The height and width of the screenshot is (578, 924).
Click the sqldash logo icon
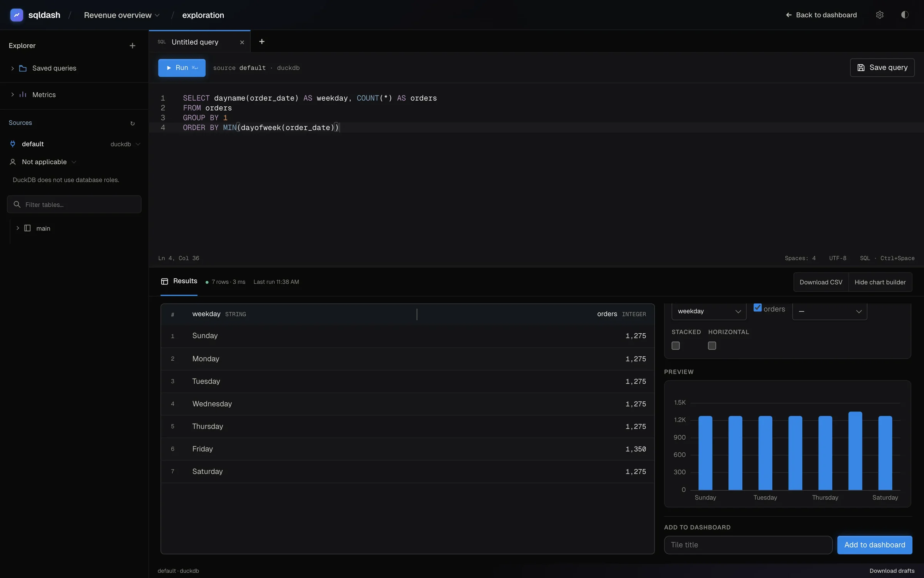(x=17, y=15)
